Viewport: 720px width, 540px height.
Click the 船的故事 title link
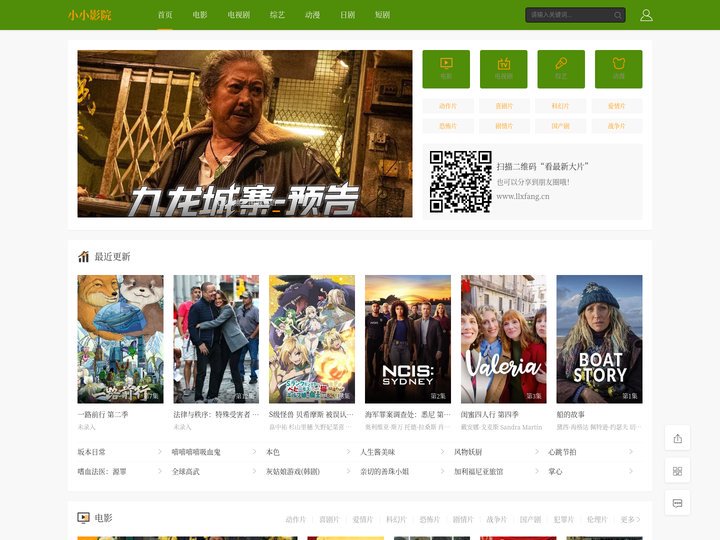pos(571,414)
